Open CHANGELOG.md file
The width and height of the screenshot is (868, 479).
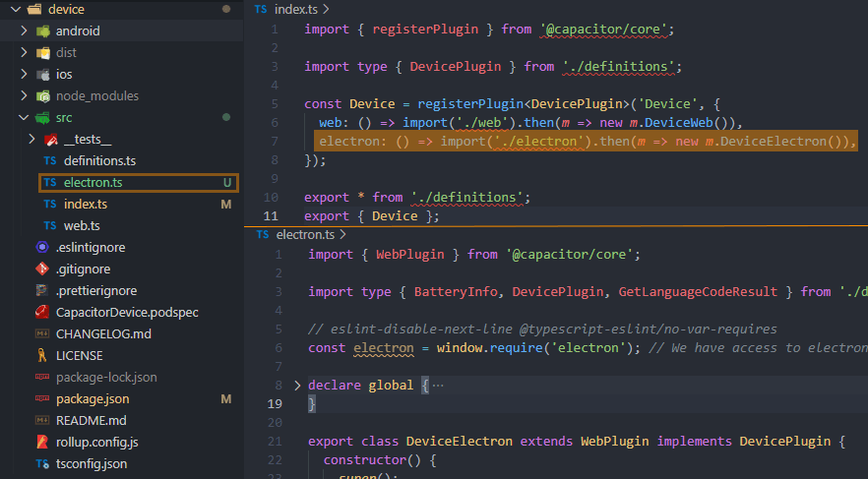[103, 333]
